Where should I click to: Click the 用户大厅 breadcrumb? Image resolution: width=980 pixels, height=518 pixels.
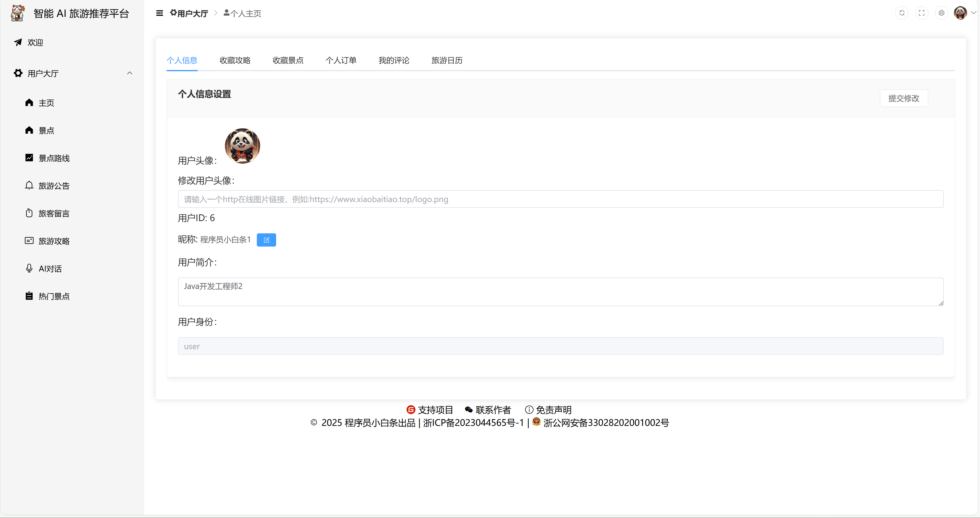(189, 13)
